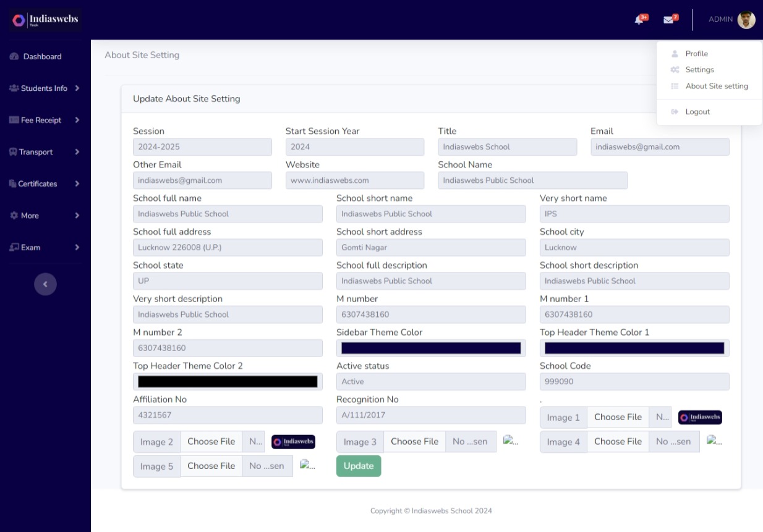Click the Recognition No field
The height and width of the screenshot is (532, 763).
click(431, 415)
